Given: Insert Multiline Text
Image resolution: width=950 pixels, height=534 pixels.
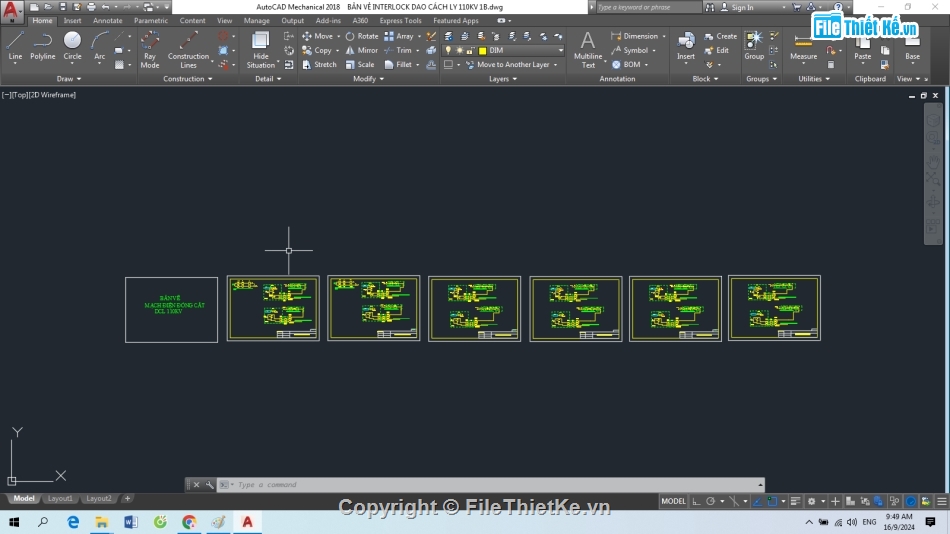Looking at the screenshot, I should click(588, 50).
